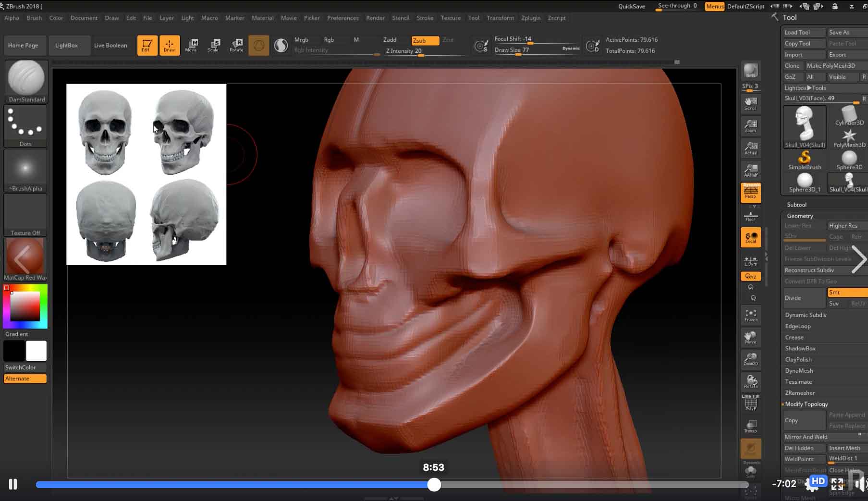Image resolution: width=868 pixels, height=501 pixels.
Task: Pause the video playback
Action: [x=13, y=484]
